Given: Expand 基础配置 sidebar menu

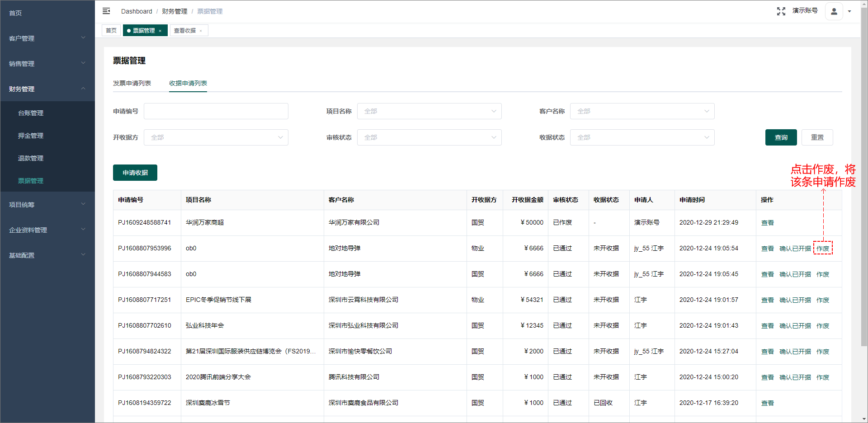Looking at the screenshot, I should pyautogui.click(x=47, y=255).
